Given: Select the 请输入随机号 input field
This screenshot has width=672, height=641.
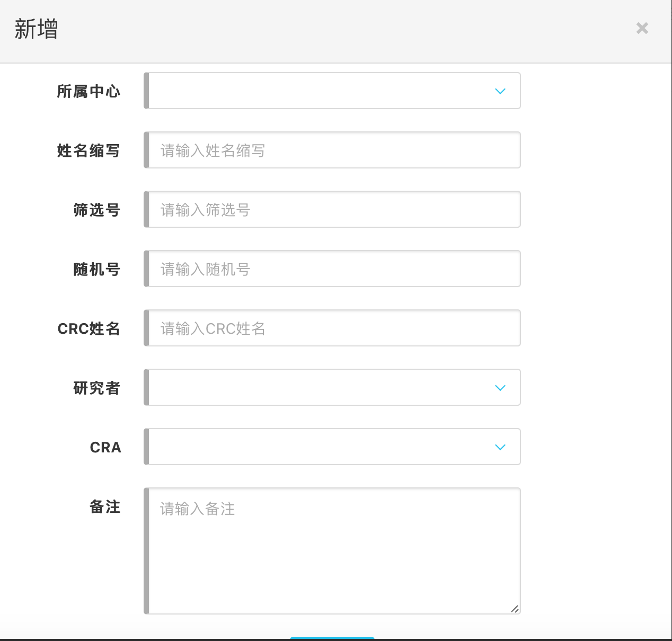Looking at the screenshot, I should point(334,269).
